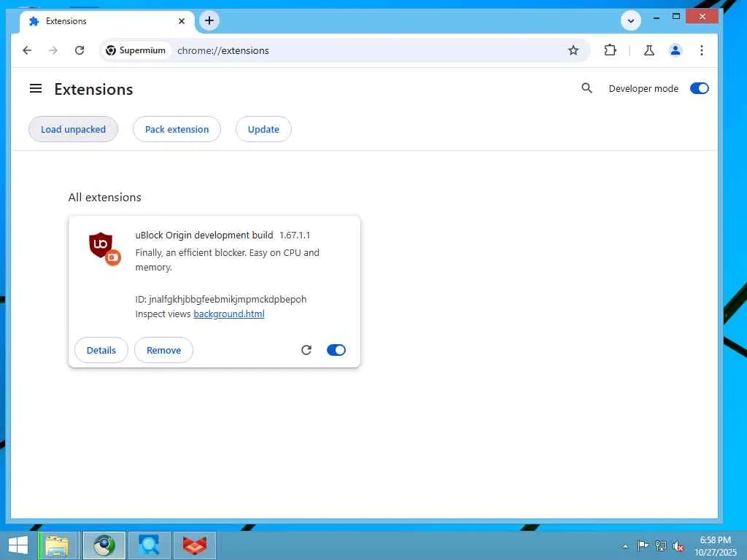Go back to previous page
The width and height of the screenshot is (747, 560).
click(27, 50)
